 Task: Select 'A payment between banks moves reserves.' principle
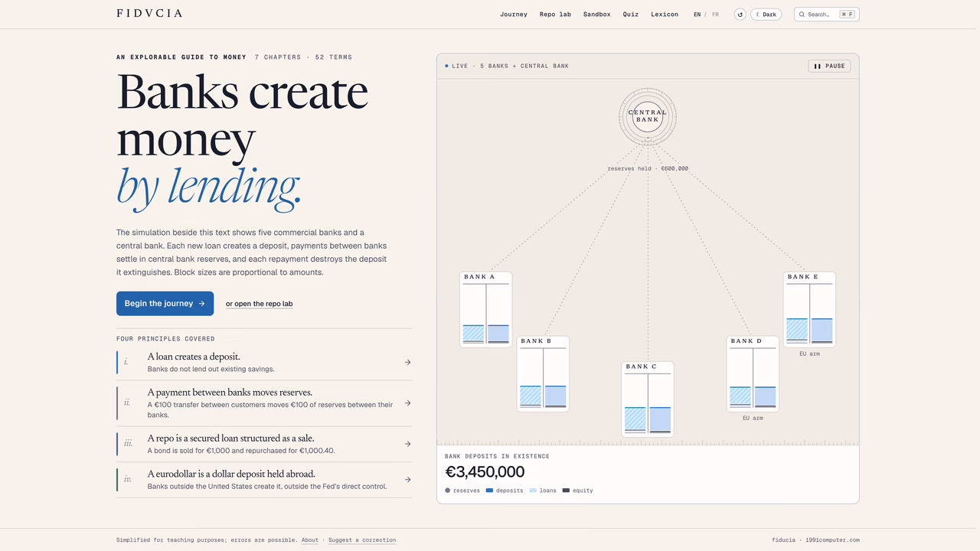[264, 403]
